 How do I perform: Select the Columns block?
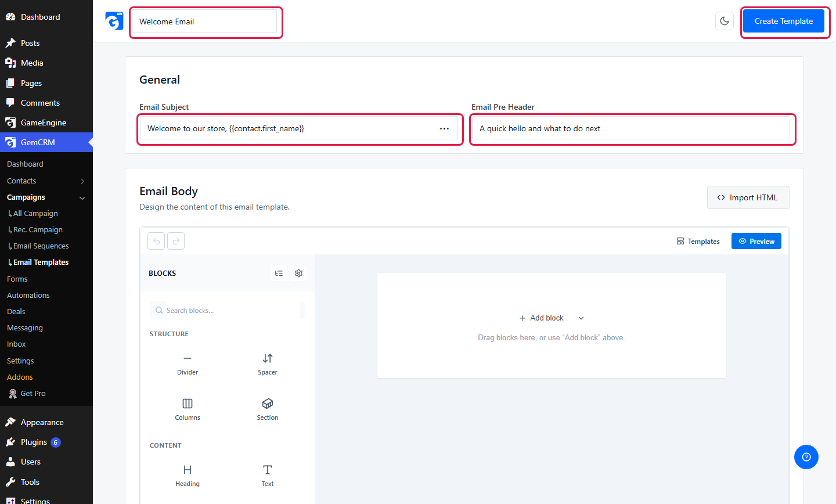click(x=188, y=409)
